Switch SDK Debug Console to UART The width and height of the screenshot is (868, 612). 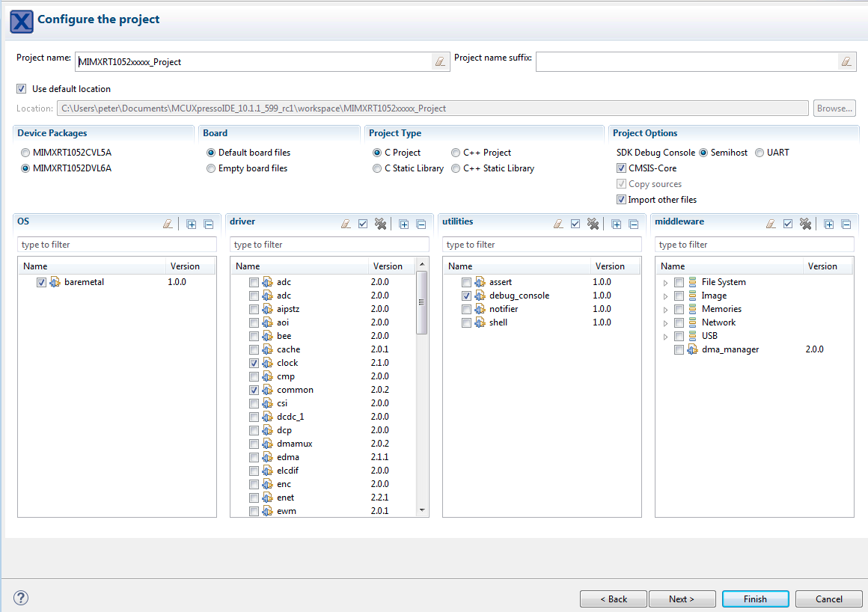coord(759,153)
